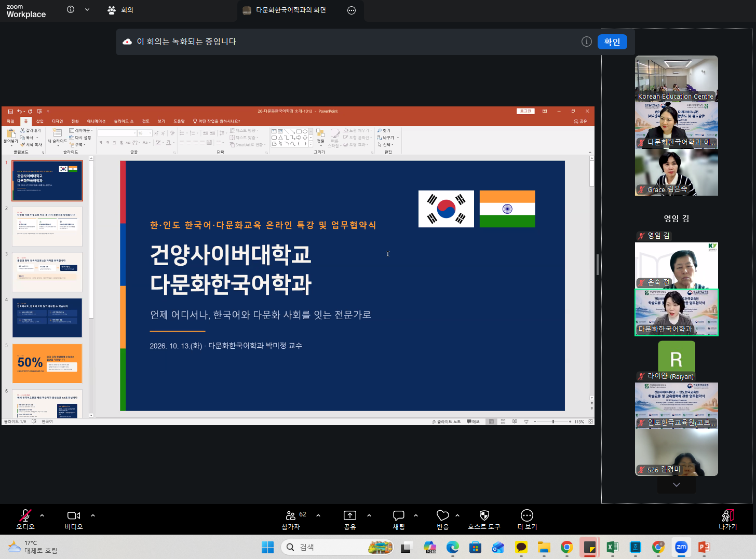Select Grace 김은숙 participant video tile

677,172
